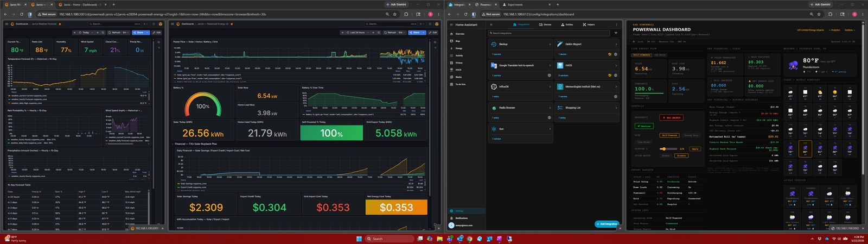Screen dimensions: 868x244
Task: Click Search integrations field
Action: pos(548,33)
